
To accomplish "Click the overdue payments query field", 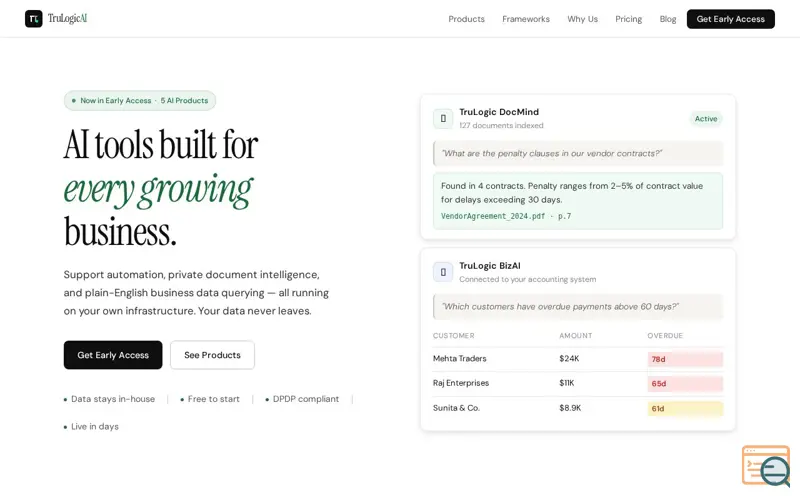I will [578, 307].
